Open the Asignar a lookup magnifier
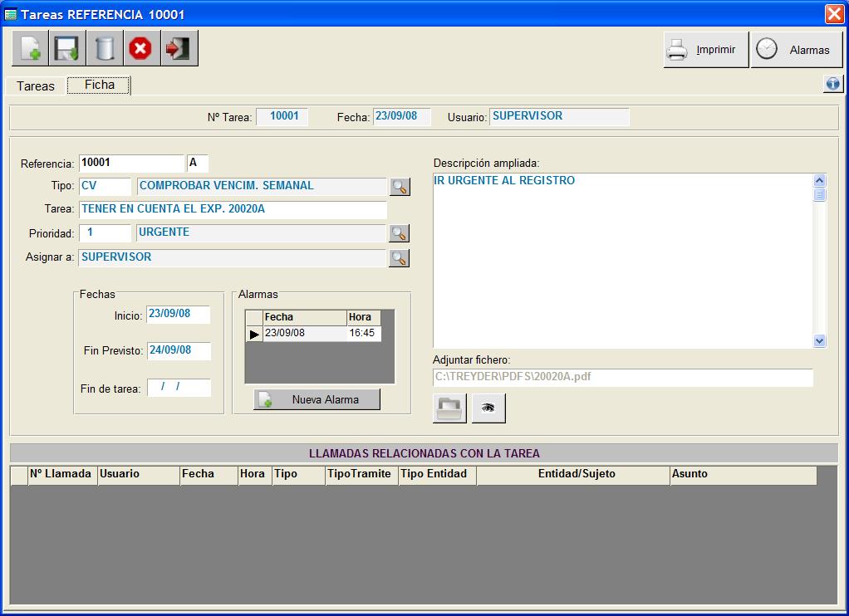Viewport: 849px width, 616px height. pos(399,258)
